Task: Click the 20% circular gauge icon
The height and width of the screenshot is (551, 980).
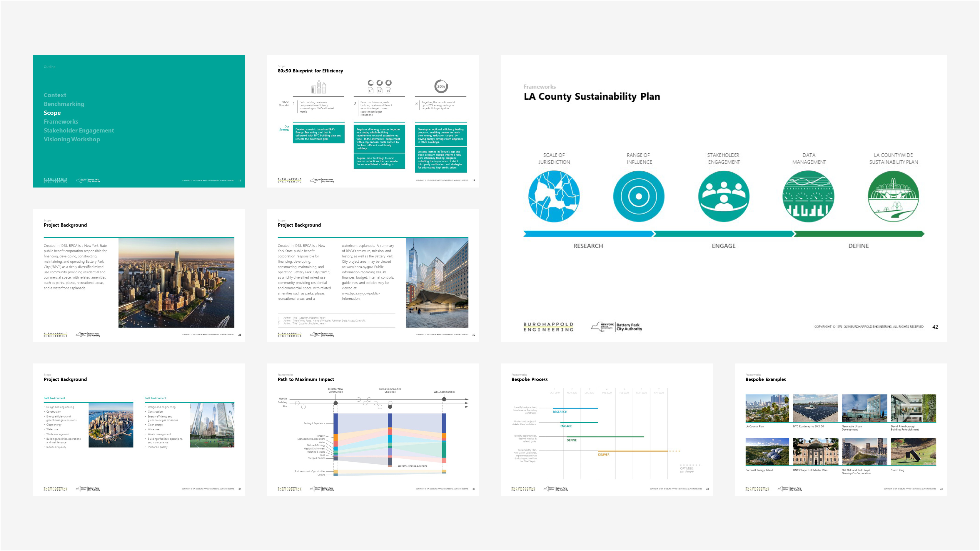Action: click(441, 86)
